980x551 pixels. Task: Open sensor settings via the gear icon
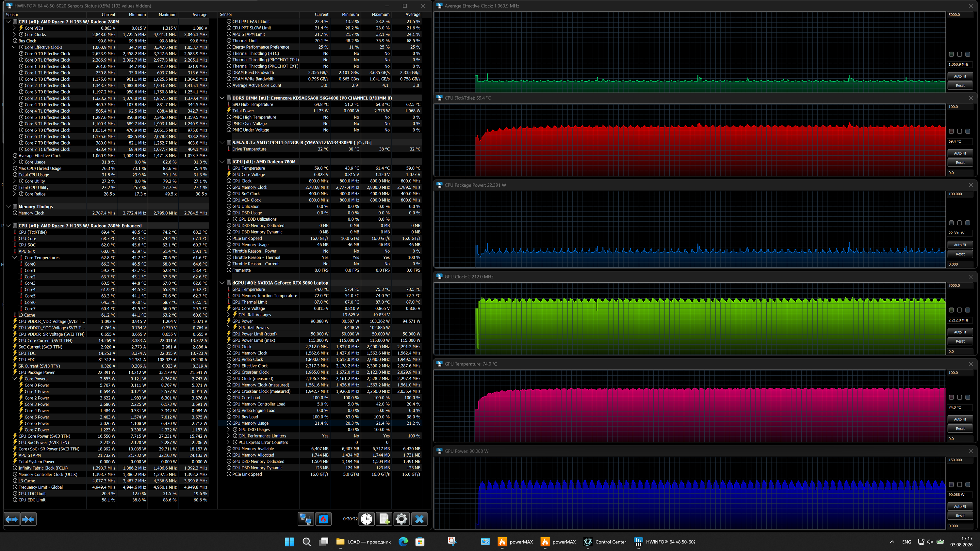pos(402,519)
